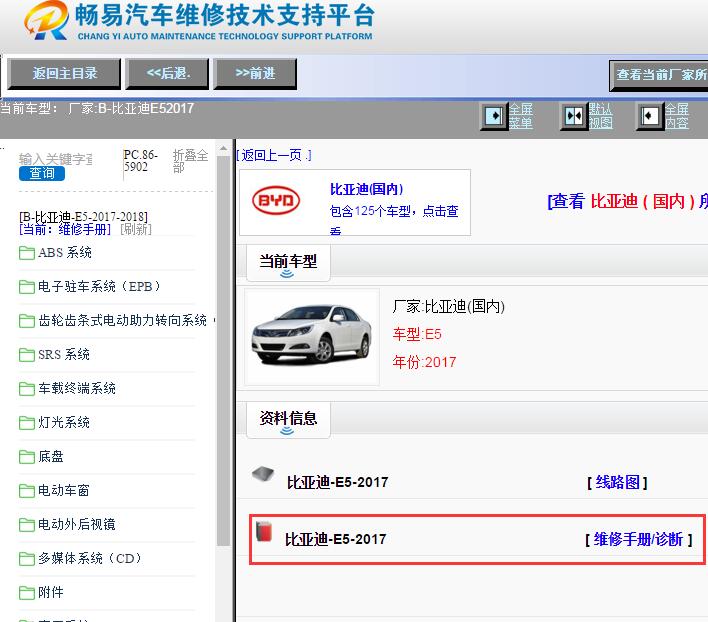Open the 底盘 folder icon
Viewport: 708px width, 622px height.
(27, 457)
